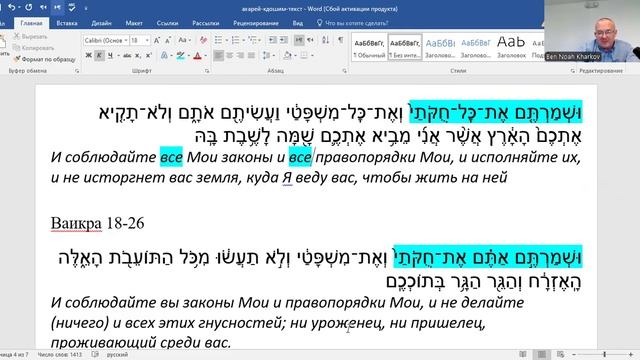Open line spacing options
640x360 pixels.
267,55
